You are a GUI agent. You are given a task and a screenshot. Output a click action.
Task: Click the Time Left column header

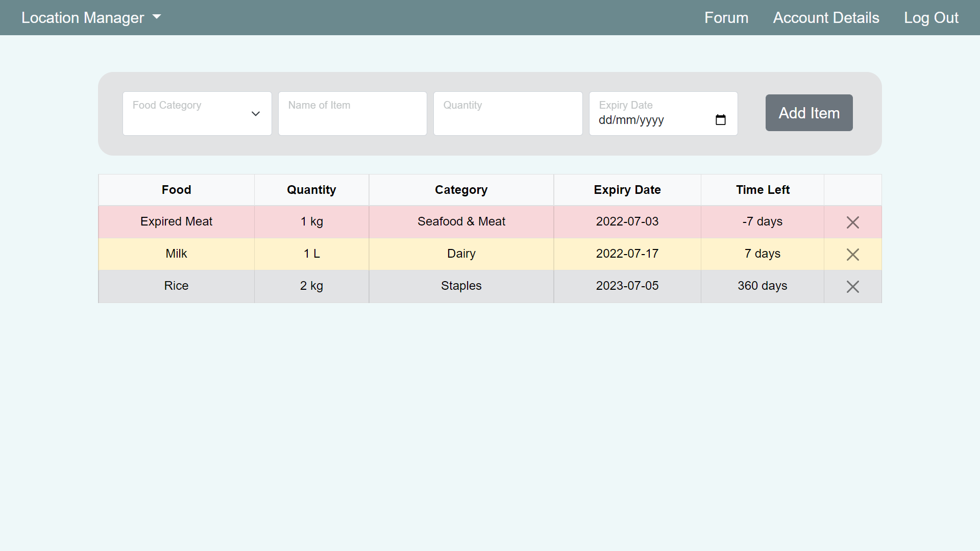[x=762, y=190]
